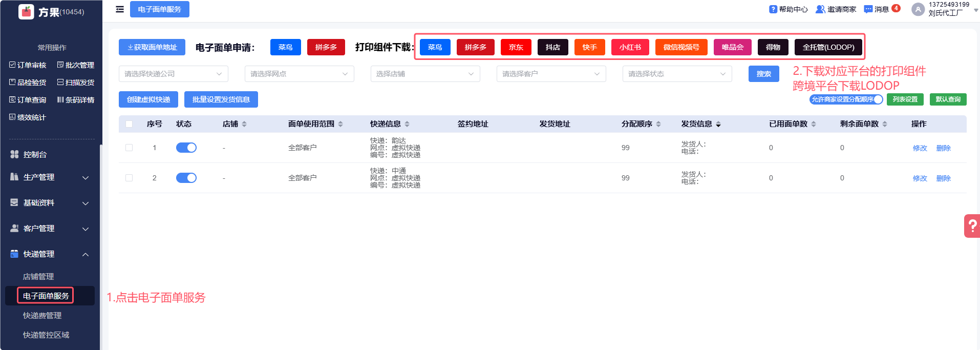Screen dimensions: 980x350
Task: Open account dropdown arrow next to username
Action: 976,10
